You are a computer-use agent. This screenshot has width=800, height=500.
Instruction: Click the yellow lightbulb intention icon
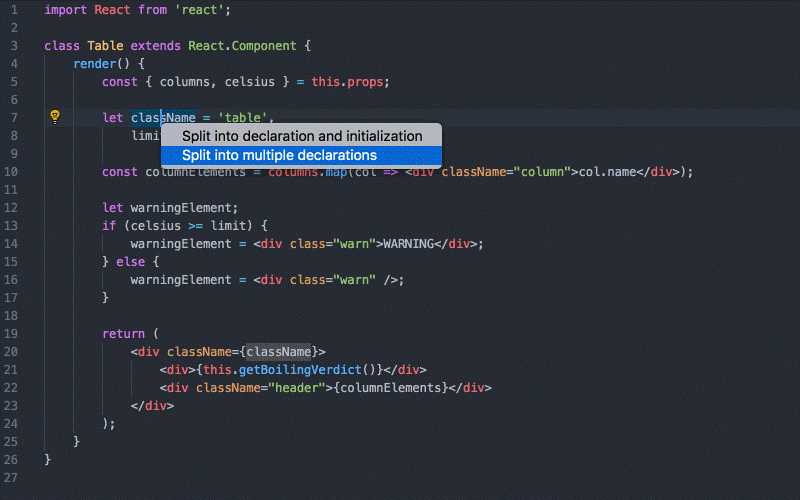[55, 117]
